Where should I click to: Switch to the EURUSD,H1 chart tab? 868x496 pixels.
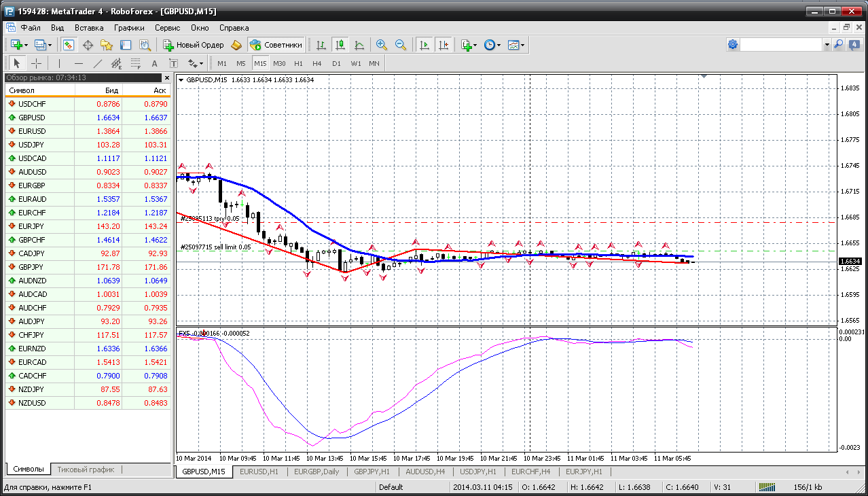(259, 472)
